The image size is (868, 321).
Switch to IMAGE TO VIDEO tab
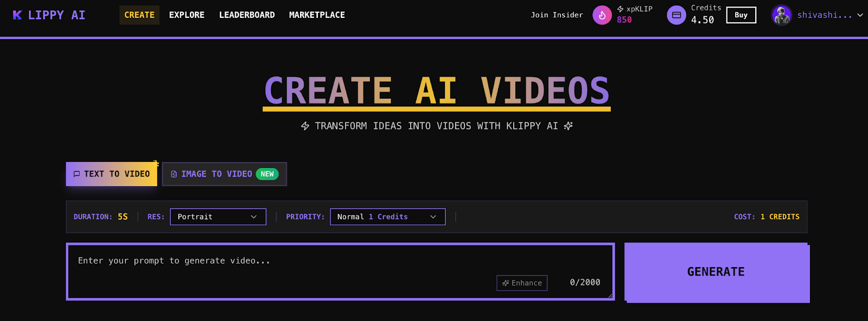pyautogui.click(x=224, y=174)
